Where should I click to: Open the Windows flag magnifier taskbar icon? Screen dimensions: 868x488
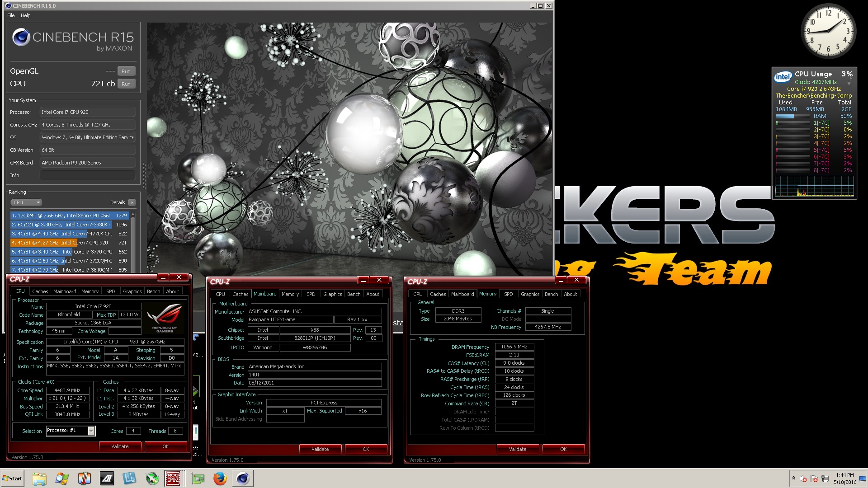tap(62, 479)
